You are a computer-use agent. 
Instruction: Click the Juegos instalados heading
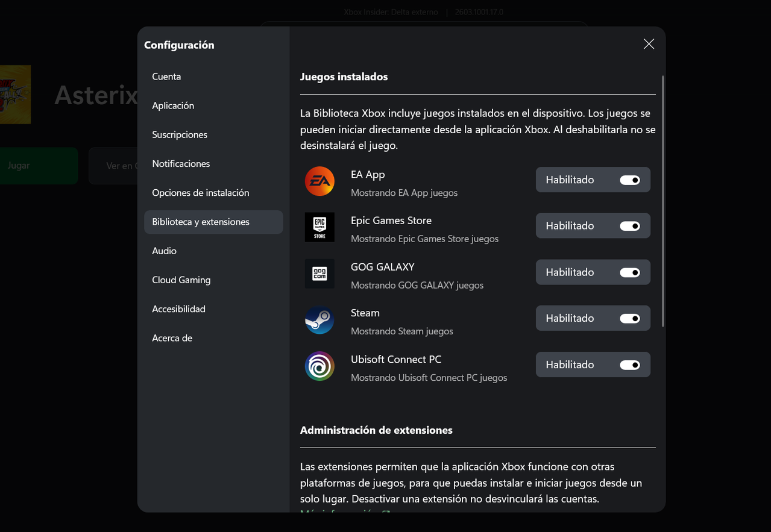click(x=344, y=77)
